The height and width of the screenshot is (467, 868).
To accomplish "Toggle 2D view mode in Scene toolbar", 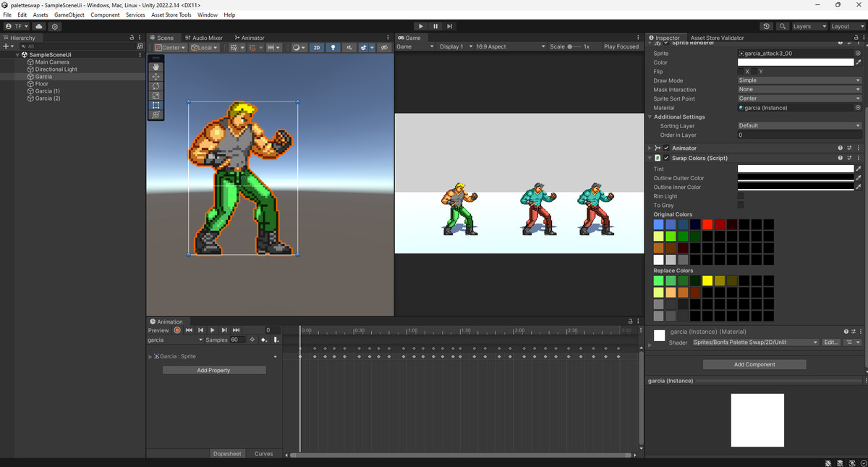I will tap(317, 48).
